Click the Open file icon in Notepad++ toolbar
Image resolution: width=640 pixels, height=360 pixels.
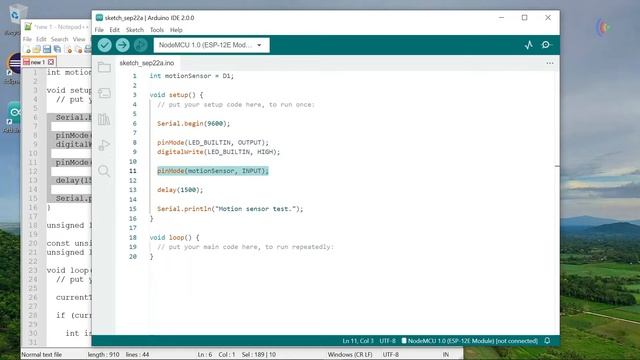[x=37, y=49]
